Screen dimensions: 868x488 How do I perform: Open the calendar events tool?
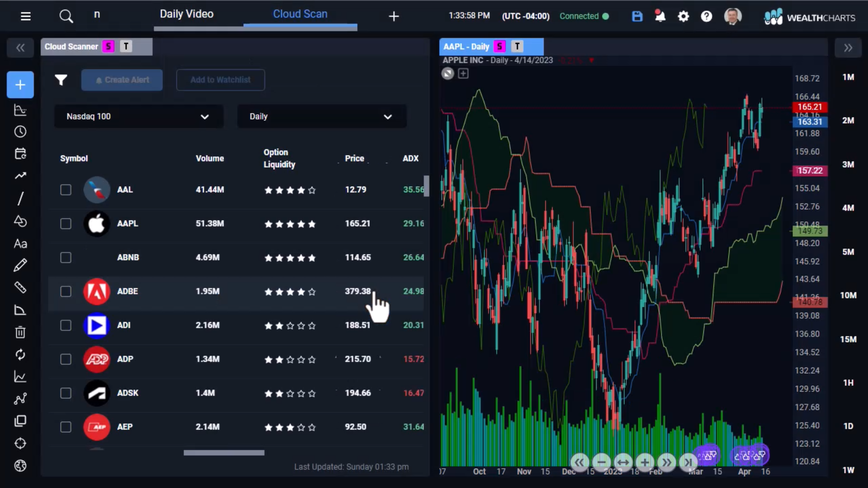pos(20,154)
